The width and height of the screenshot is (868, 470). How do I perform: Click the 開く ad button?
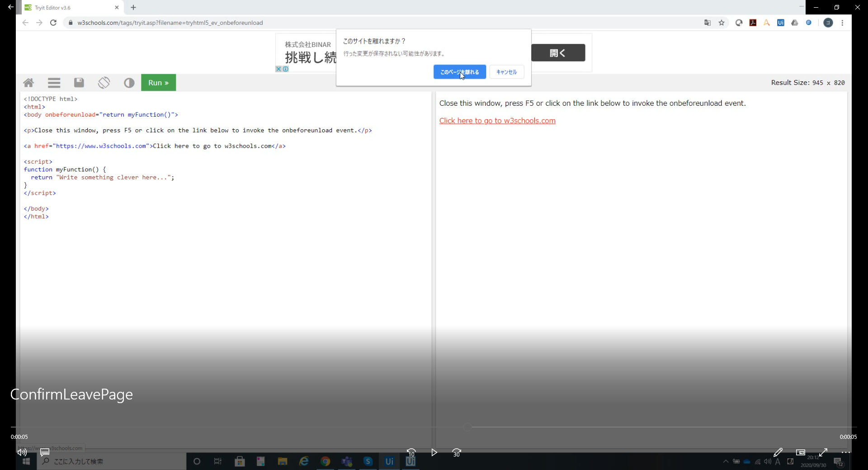pos(558,53)
